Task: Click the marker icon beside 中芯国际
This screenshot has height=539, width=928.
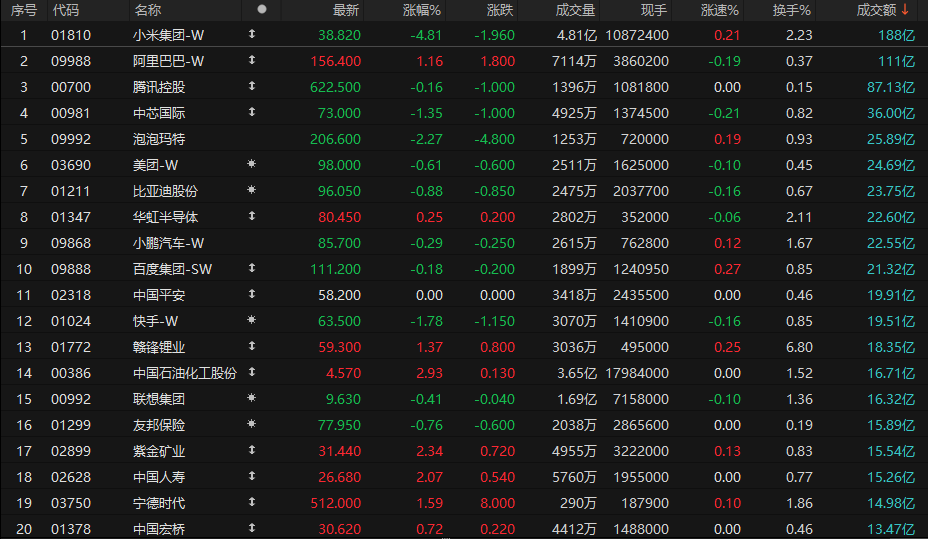Action: (x=252, y=112)
